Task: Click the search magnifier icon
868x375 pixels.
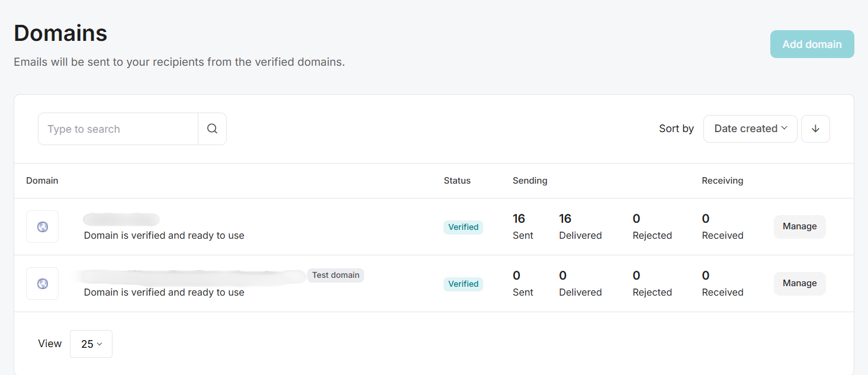Action: [212, 129]
